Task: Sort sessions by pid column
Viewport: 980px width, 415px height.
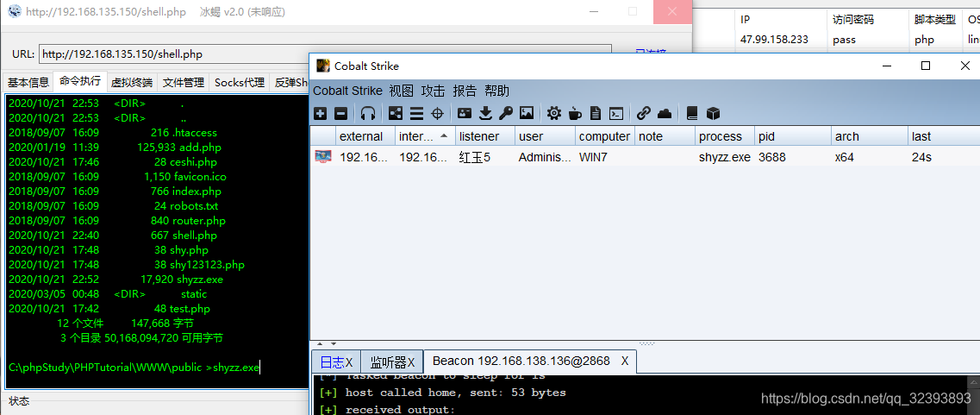Action: [793, 135]
